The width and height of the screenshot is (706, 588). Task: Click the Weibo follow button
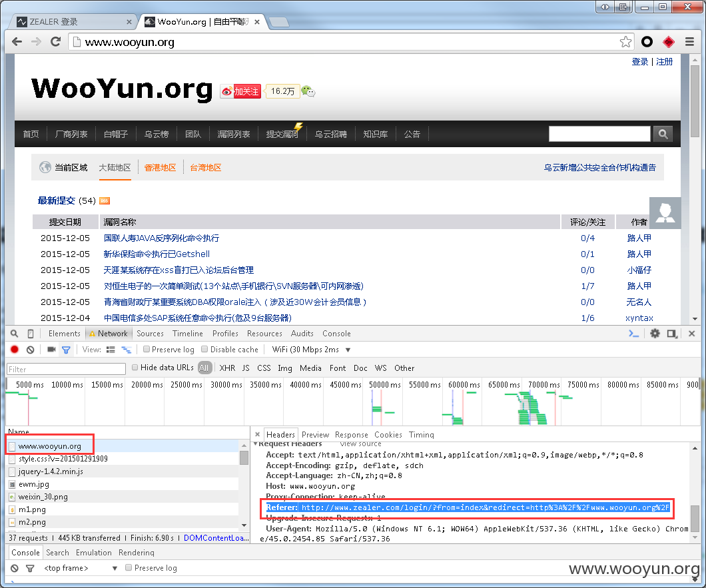[x=241, y=91]
